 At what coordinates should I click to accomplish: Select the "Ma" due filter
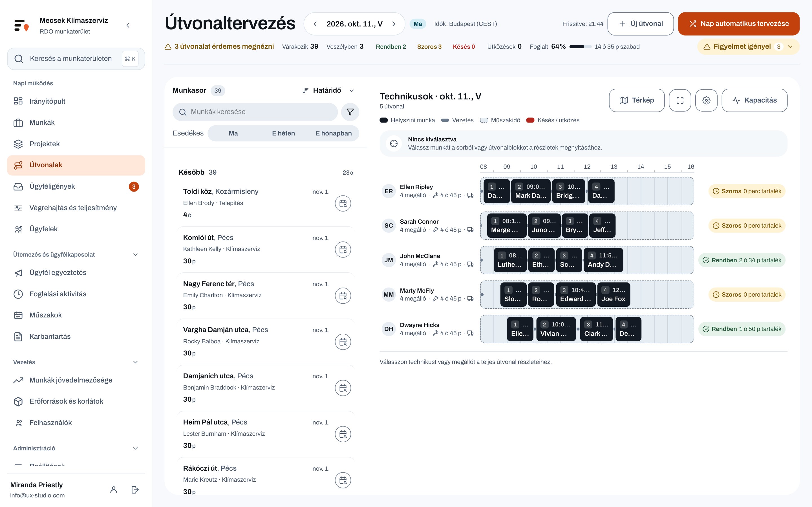[233, 134]
